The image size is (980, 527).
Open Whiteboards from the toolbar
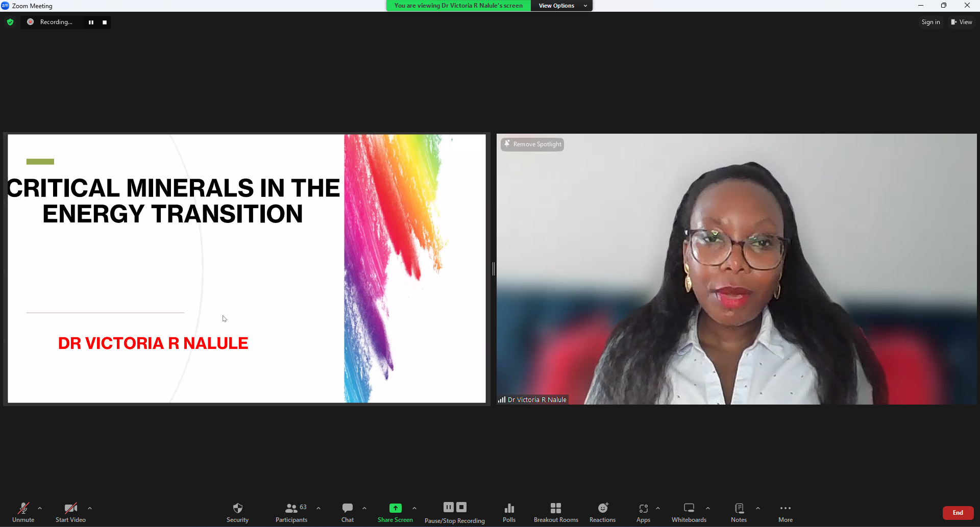pos(689,512)
